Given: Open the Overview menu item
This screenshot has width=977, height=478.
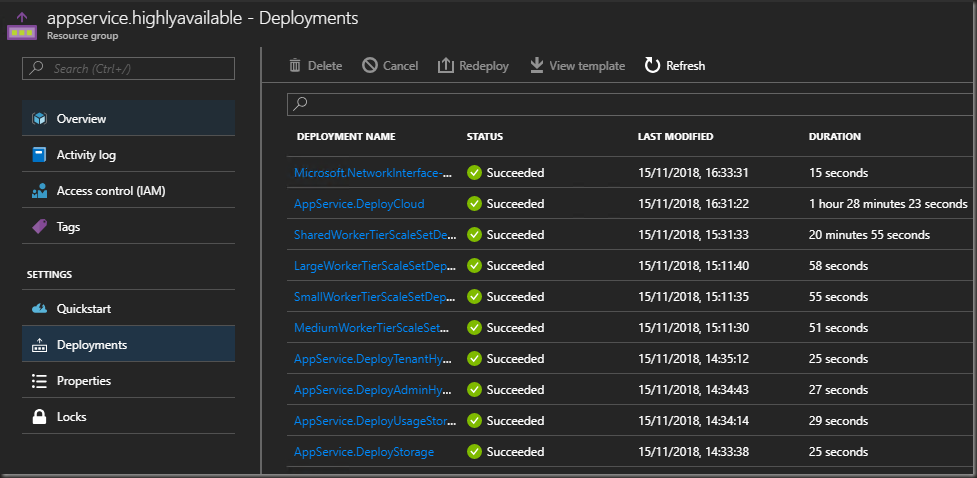Looking at the screenshot, I should (x=81, y=119).
